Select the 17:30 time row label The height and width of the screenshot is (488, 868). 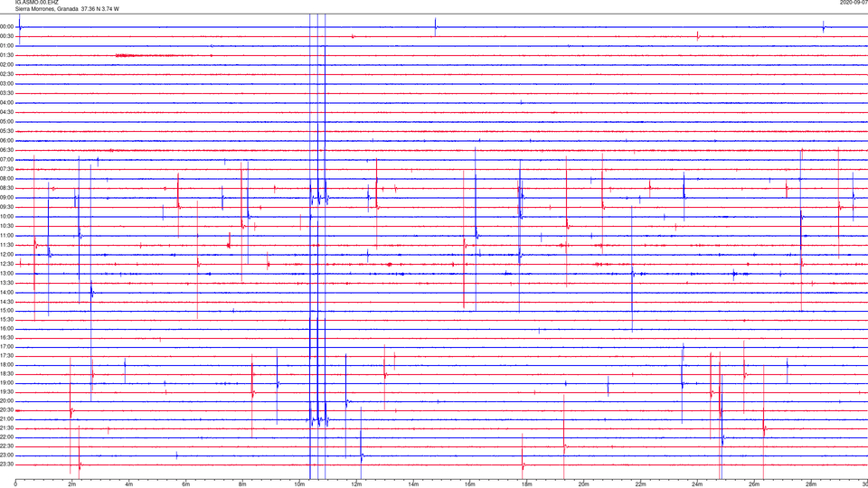point(7,356)
